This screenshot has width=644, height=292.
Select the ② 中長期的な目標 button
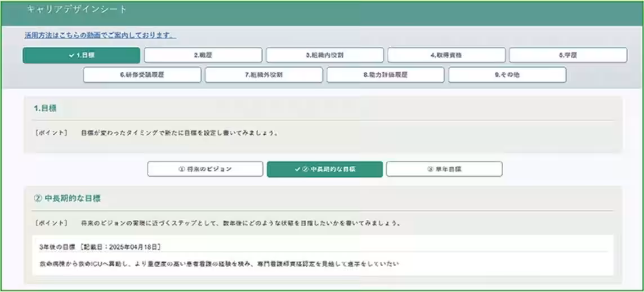325,169
